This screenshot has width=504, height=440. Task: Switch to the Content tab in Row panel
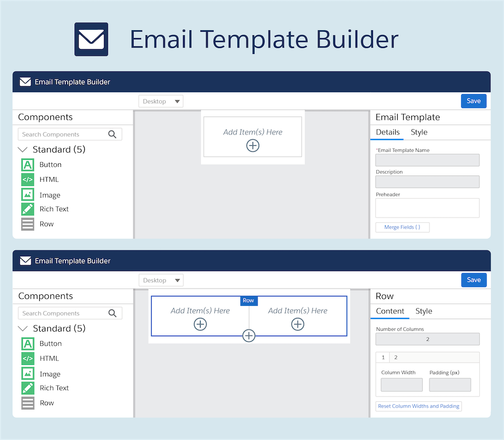pyautogui.click(x=390, y=311)
